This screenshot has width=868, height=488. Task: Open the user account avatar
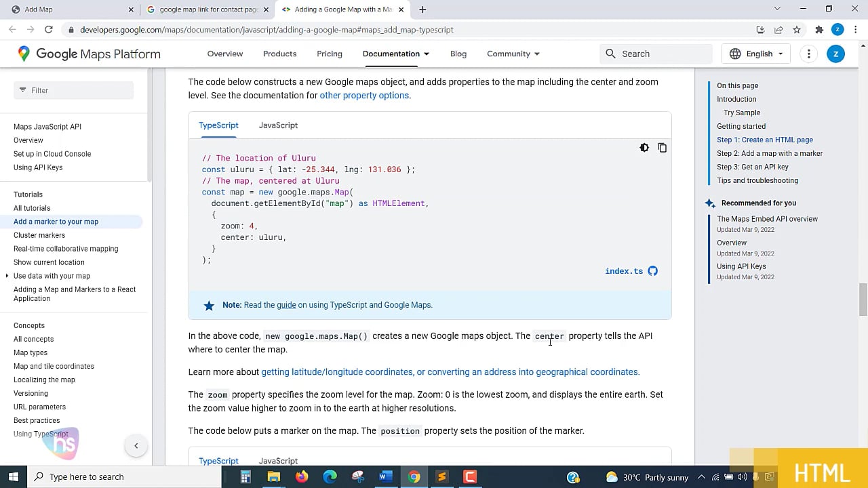[836, 54]
